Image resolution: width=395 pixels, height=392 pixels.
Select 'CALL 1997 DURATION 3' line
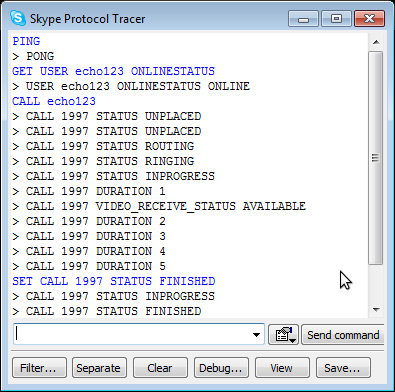(89, 236)
